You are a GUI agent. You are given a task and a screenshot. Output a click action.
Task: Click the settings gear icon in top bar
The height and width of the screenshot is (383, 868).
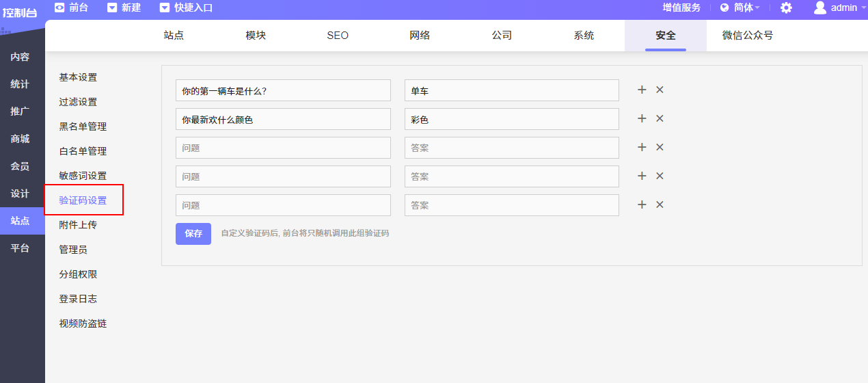(786, 8)
